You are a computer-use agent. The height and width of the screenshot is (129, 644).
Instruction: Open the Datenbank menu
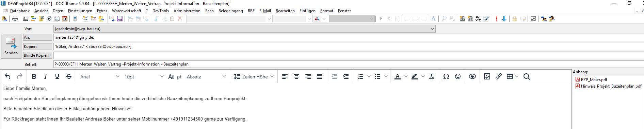tap(20, 11)
